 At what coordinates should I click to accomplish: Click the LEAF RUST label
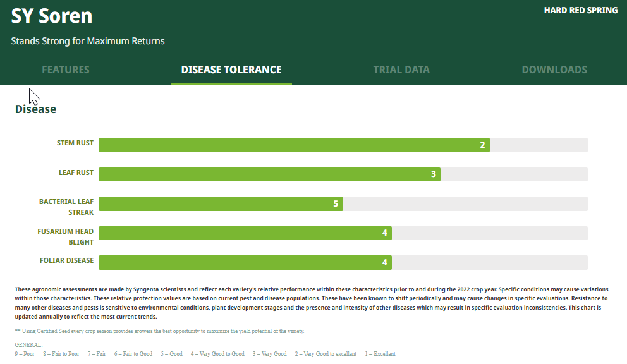(76, 173)
